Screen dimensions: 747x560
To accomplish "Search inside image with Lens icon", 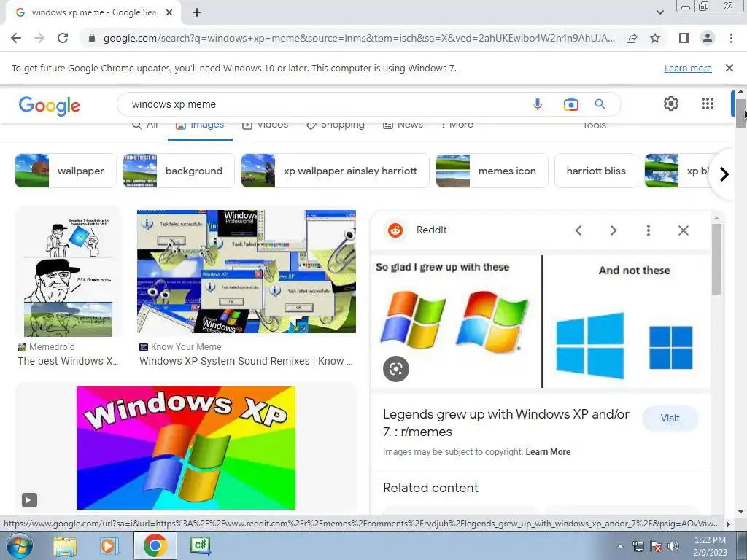I will coord(396,368).
